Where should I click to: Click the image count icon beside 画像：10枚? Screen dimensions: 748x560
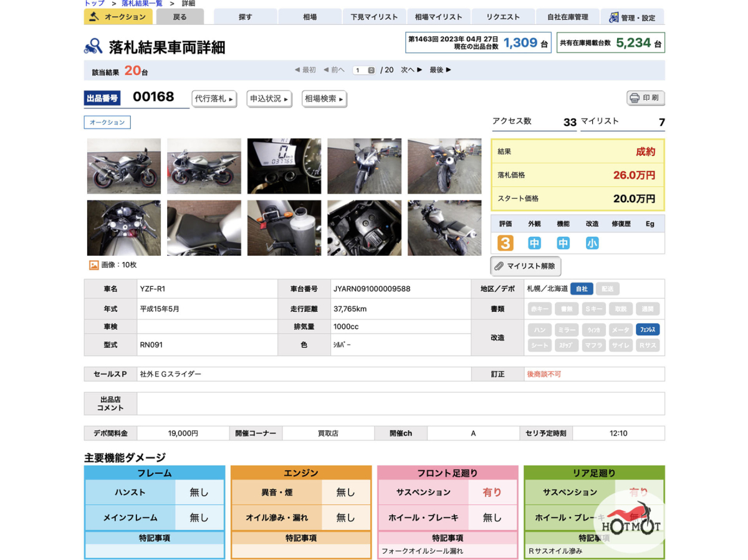94,265
